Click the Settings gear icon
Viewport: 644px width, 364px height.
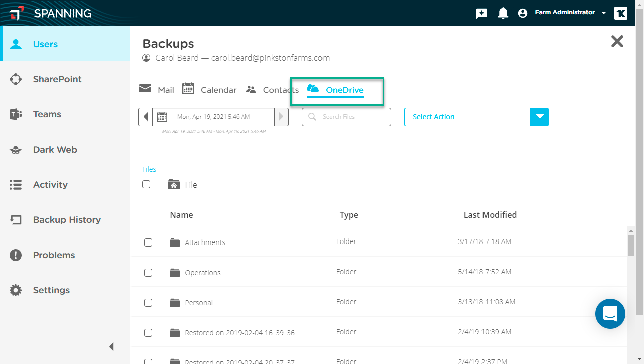point(16,290)
